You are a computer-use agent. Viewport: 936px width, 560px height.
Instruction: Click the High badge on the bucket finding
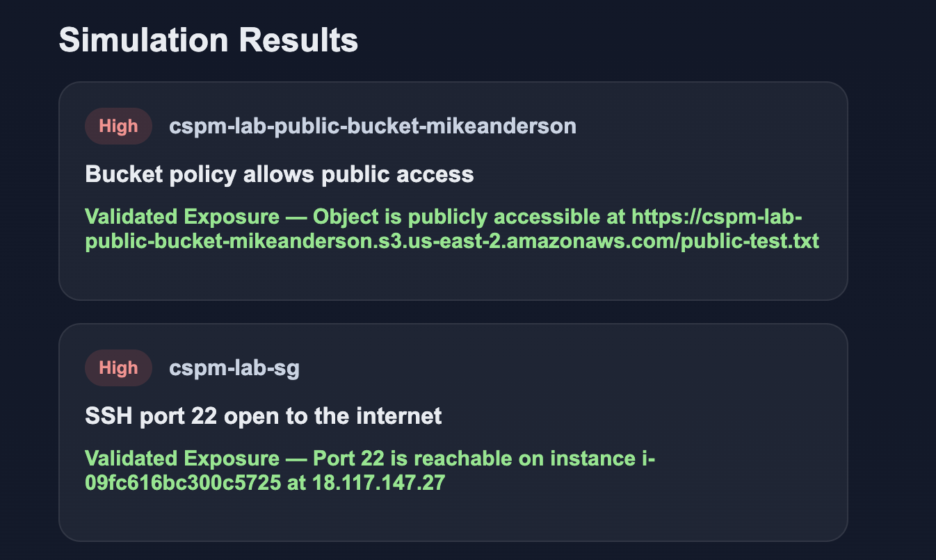(x=118, y=126)
